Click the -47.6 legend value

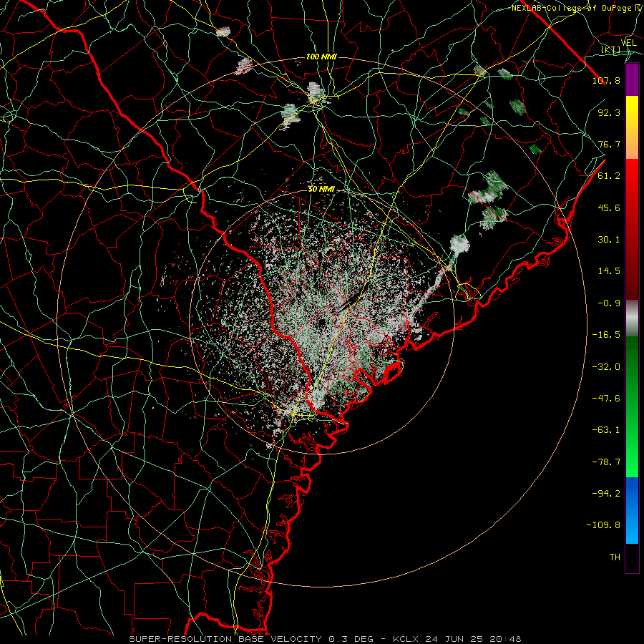pos(606,399)
